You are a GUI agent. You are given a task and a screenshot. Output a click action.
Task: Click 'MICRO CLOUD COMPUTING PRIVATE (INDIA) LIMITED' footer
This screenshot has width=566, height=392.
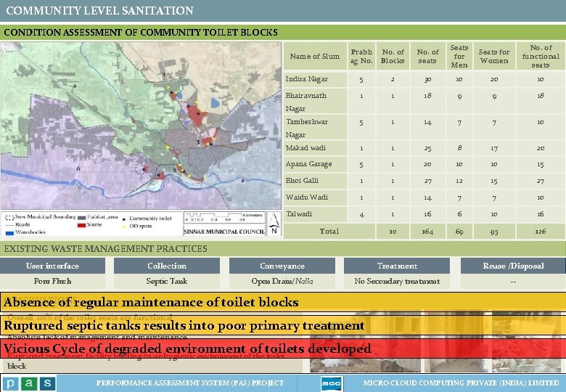coord(461,383)
